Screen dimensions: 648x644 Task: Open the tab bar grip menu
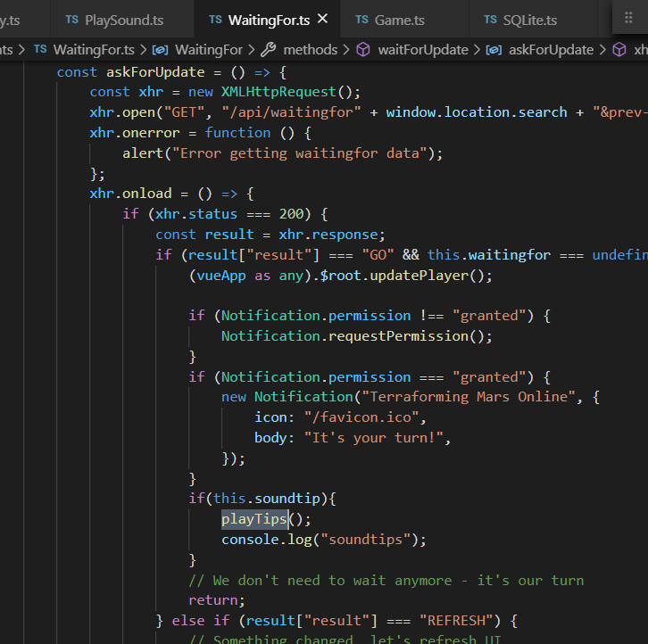(628, 17)
